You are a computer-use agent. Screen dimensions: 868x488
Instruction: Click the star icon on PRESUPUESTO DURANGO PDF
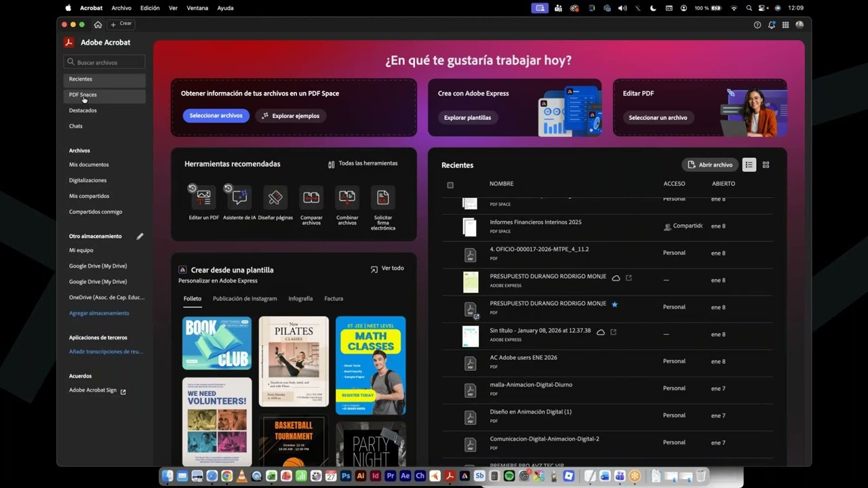(x=615, y=304)
